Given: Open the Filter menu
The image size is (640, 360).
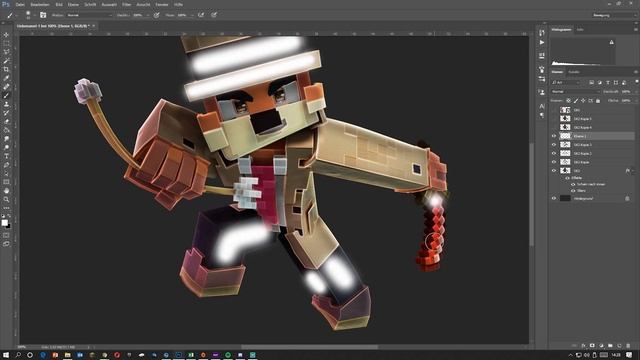Looking at the screenshot, I should pos(127,4).
